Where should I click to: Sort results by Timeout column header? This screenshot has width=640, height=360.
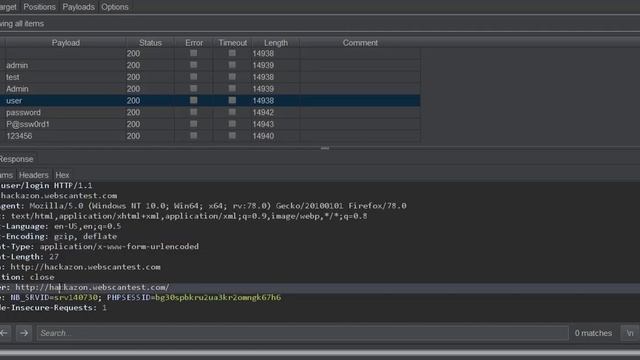point(233,43)
